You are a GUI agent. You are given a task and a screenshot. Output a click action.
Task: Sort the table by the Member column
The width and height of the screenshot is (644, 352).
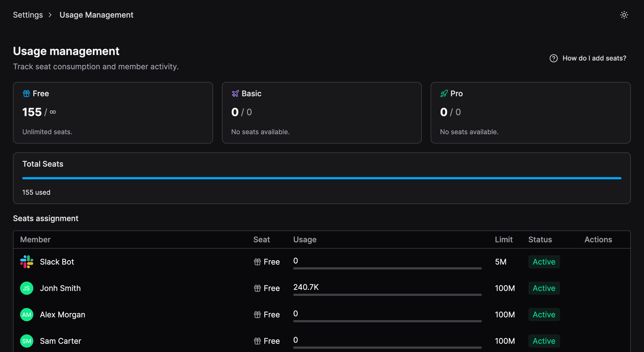[35, 239]
